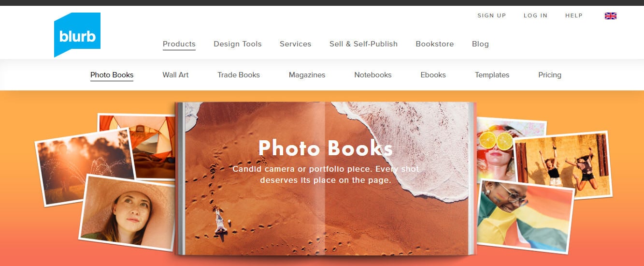
Task: Click the woman in sun hat photo
Action: point(127,212)
